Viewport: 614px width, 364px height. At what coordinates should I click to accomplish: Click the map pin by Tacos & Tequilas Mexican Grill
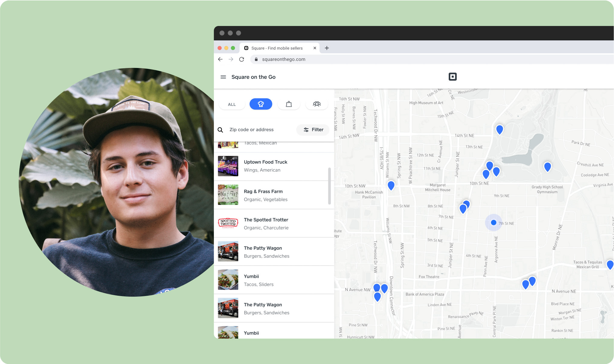click(610, 265)
